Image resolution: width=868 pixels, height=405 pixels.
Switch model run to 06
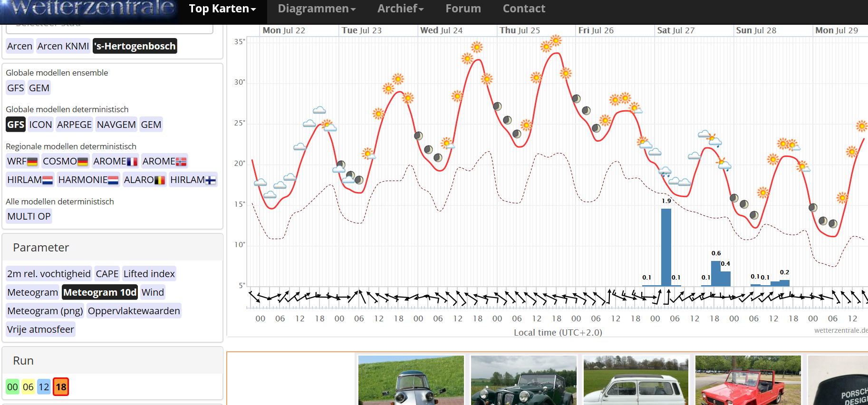pyautogui.click(x=28, y=387)
